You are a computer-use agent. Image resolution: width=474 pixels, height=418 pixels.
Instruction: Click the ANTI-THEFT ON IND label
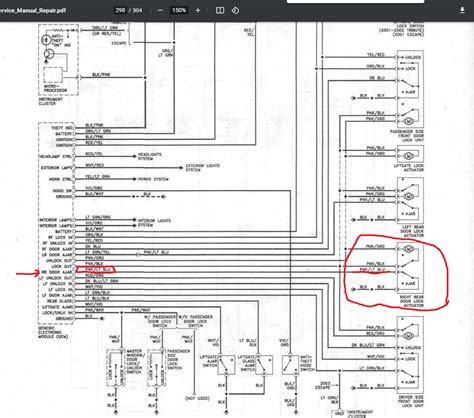pyautogui.click(x=61, y=41)
